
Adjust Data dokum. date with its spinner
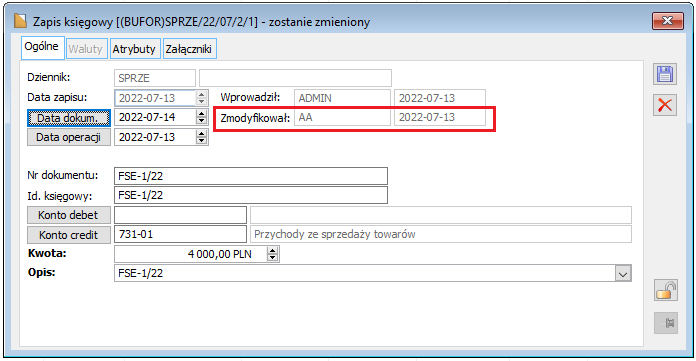click(202, 117)
